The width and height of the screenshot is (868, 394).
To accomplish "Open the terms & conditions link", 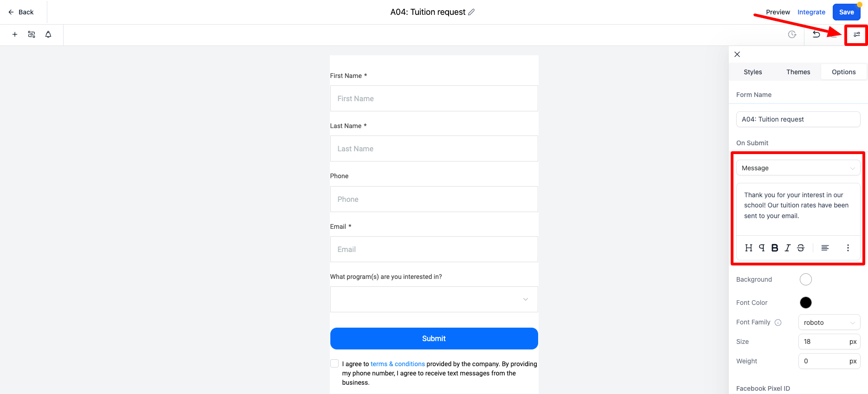I will [398, 364].
